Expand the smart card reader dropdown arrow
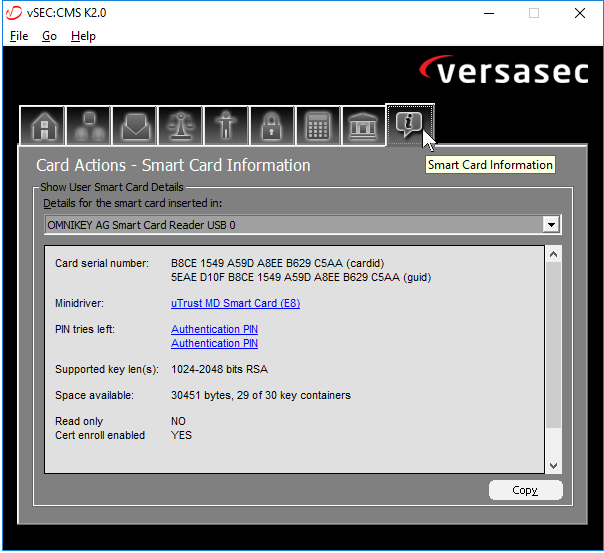The width and height of the screenshot is (604, 553). pos(551,225)
